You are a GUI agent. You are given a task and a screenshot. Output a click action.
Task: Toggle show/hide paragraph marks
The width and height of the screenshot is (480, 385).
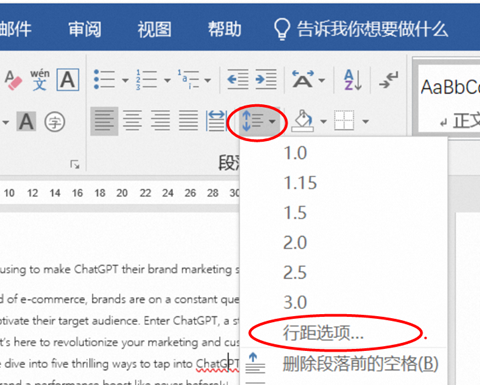[389, 80]
